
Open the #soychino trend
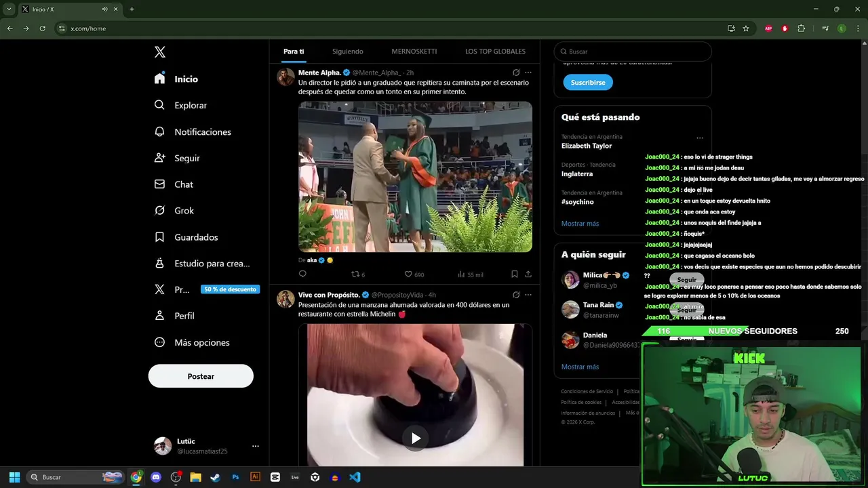click(x=578, y=202)
